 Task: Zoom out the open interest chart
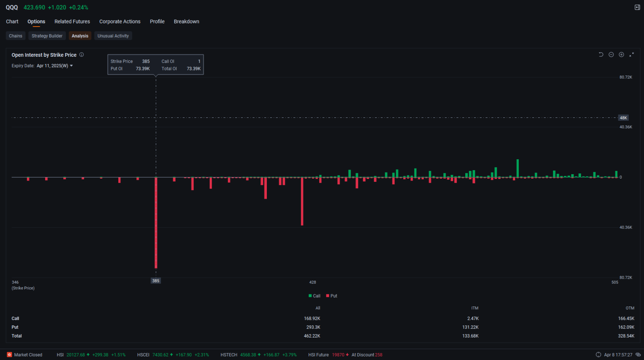611,54
